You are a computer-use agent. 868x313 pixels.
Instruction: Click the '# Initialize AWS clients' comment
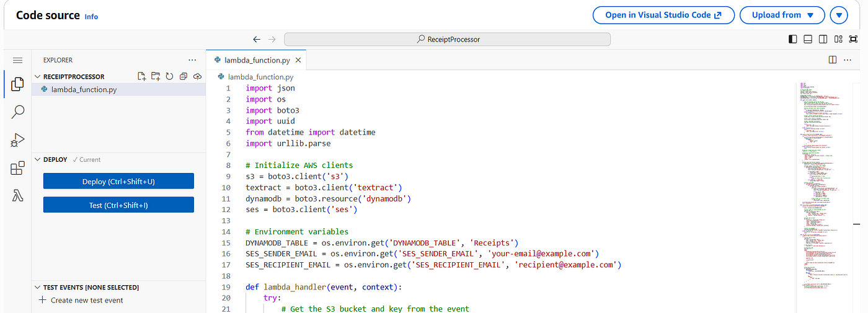tap(299, 165)
